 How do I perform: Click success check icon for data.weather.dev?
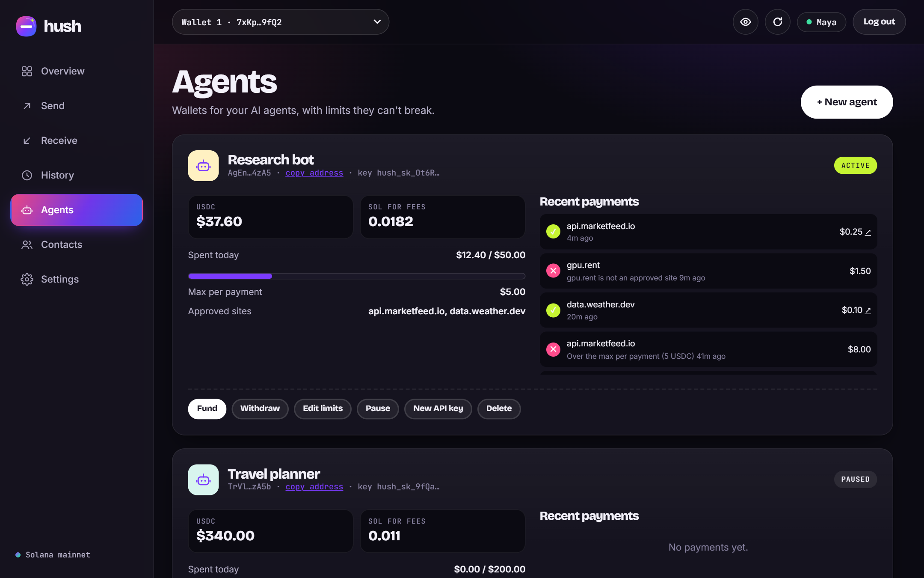tap(553, 310)
